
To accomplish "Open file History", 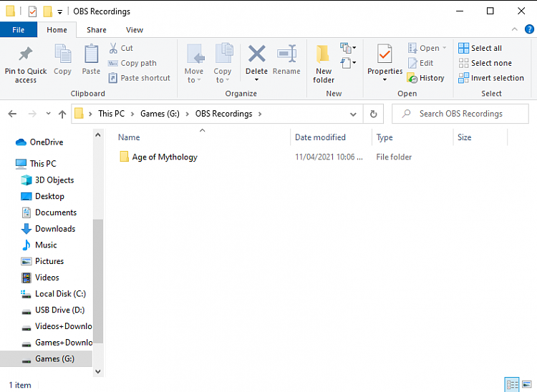I will 426,78.
